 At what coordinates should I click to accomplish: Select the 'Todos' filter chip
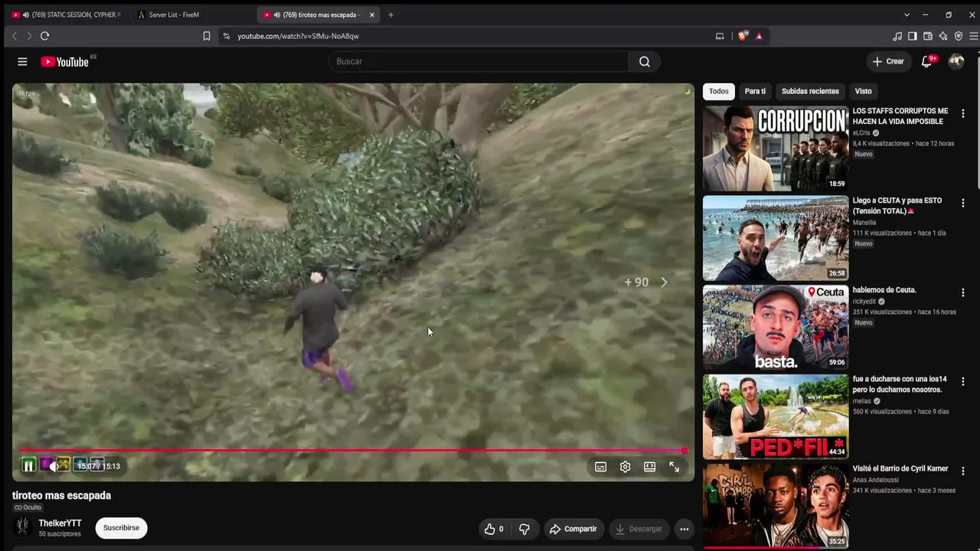tap(719, 91)
